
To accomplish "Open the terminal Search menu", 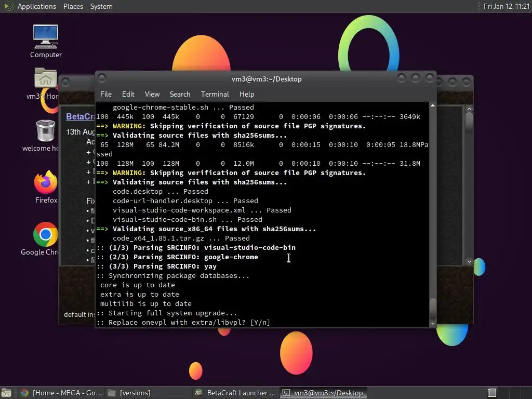I will (x=180, y=95).
